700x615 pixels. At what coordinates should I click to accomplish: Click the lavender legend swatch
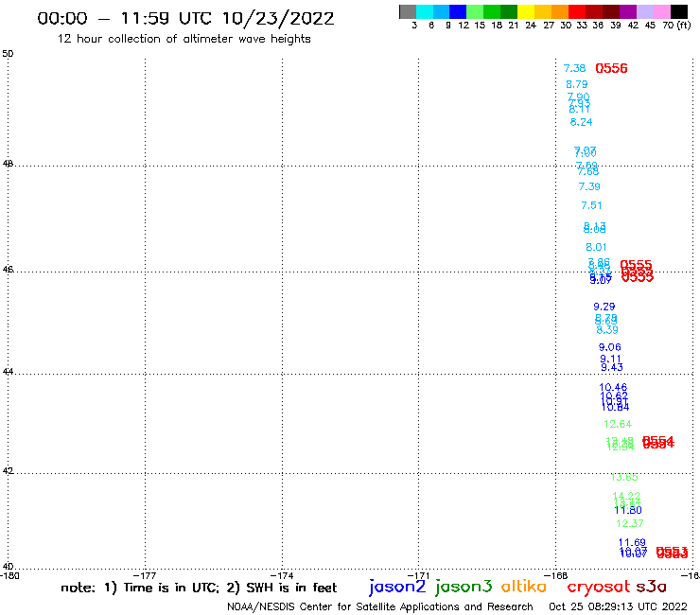click(644, 11)
